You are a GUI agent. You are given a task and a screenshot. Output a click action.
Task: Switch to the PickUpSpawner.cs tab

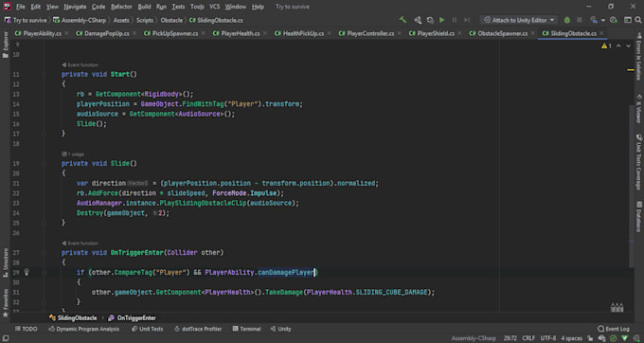175,34
